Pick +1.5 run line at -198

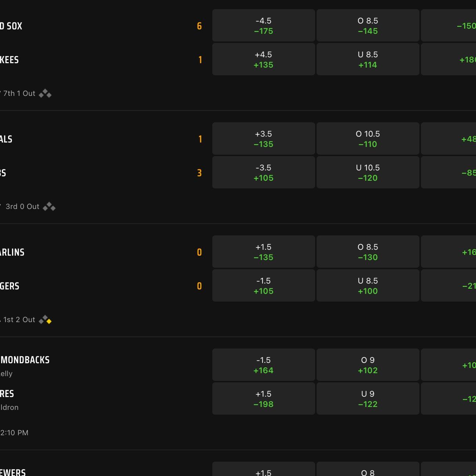coord(264,399)
